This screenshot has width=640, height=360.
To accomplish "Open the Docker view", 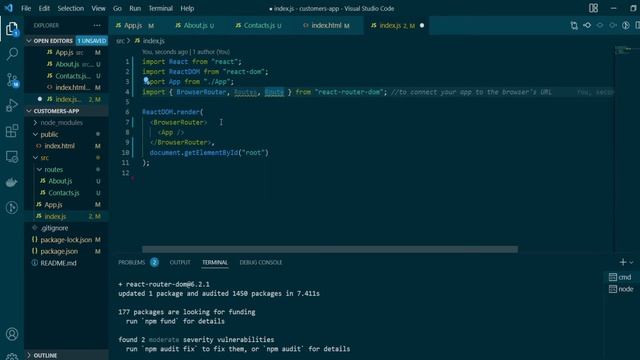I will (x=12, y=182).
